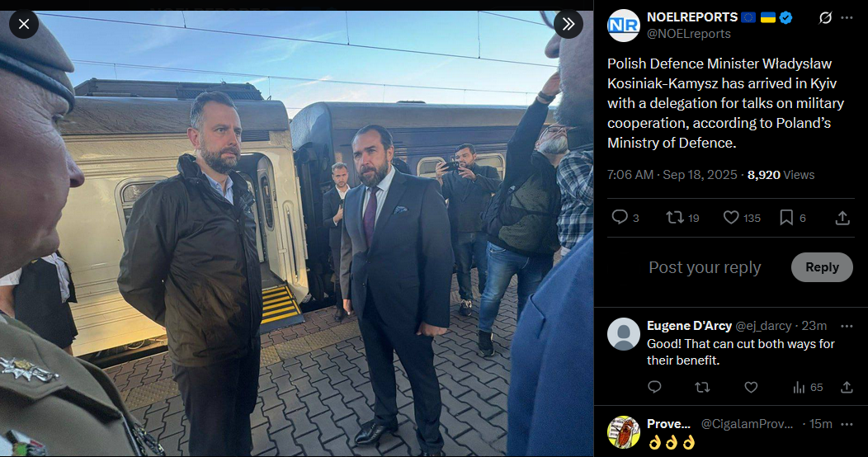The image size is (868, 457).
Task: Bookmark the post showing 6 bookmarks
Action: tap(793, 218)
